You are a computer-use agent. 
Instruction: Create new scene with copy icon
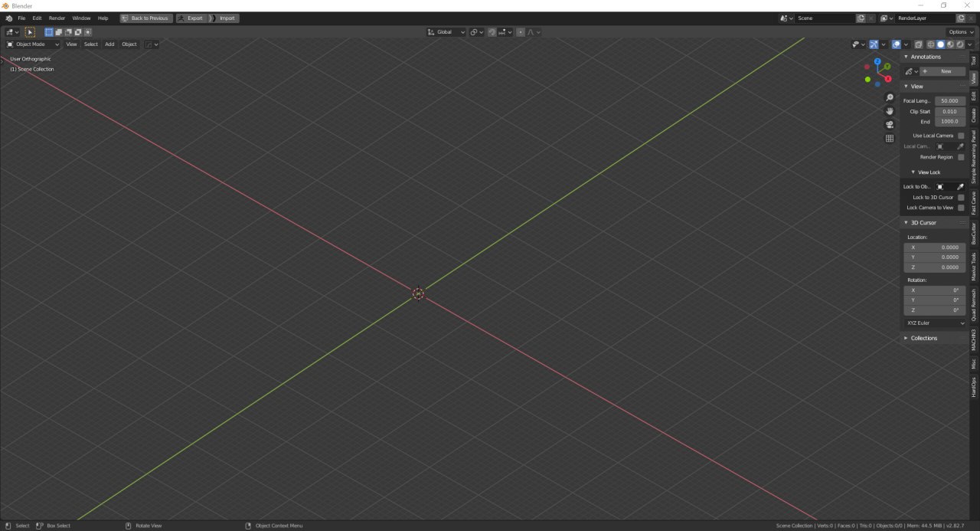[x=861, y=18]
